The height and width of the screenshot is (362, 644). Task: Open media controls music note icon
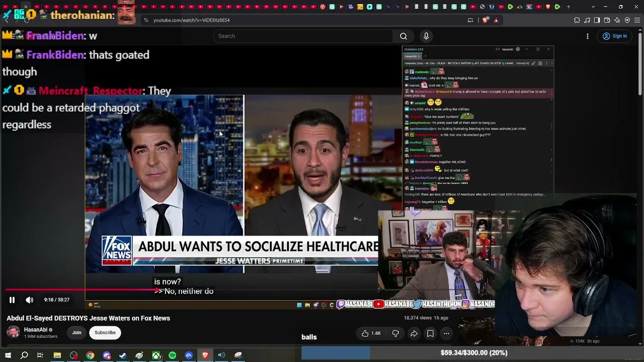point(587,20)
